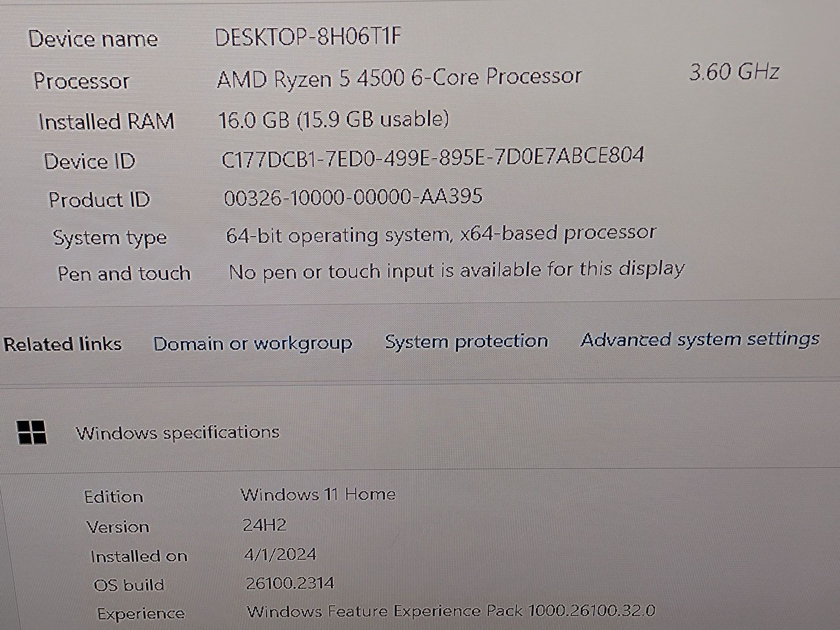Select the Product ID 00326-10000-00000-AA395
The height and width of the screenshot is (630, 840).
[x=353, y=197]
